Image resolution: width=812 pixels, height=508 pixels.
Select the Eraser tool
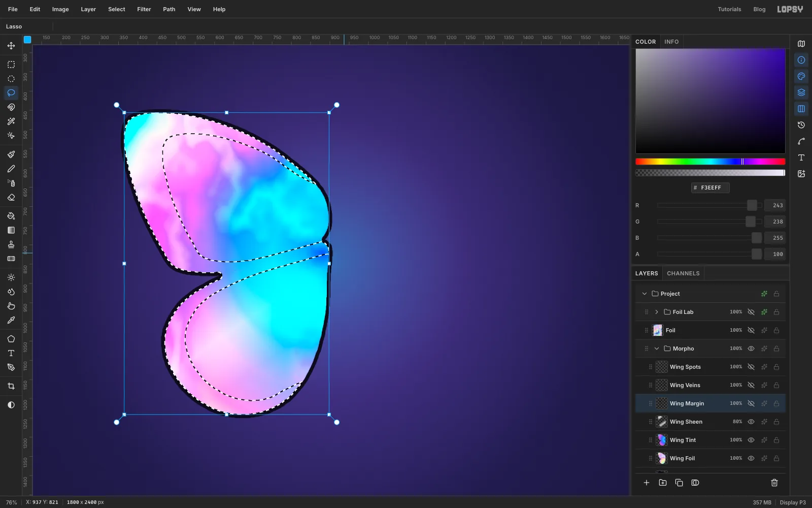[x=11, y=197]
